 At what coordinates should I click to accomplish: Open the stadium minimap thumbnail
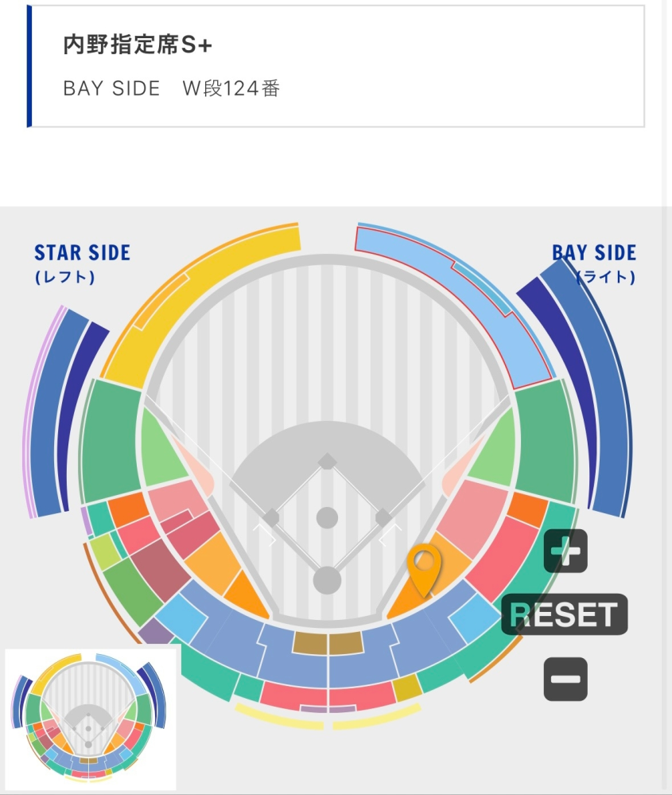[91, 719]
